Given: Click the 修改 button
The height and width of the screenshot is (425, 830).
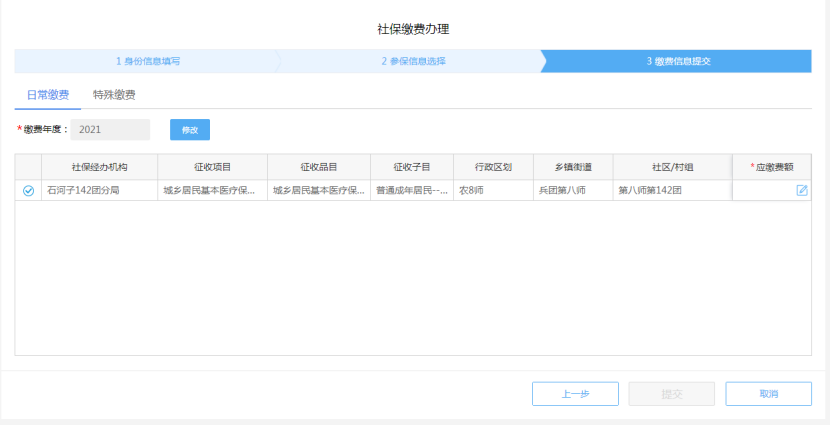Looking at the screenshot, I should pos(190,130).
